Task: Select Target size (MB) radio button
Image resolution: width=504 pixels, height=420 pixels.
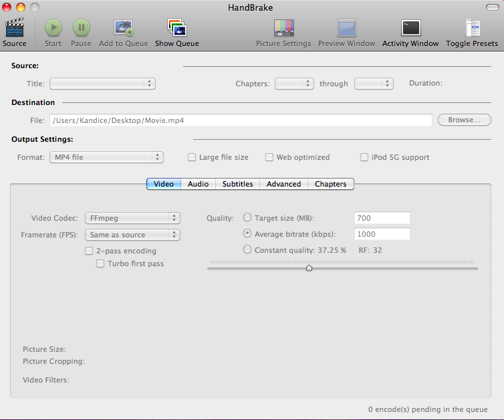Action: [x=247, y=217]
